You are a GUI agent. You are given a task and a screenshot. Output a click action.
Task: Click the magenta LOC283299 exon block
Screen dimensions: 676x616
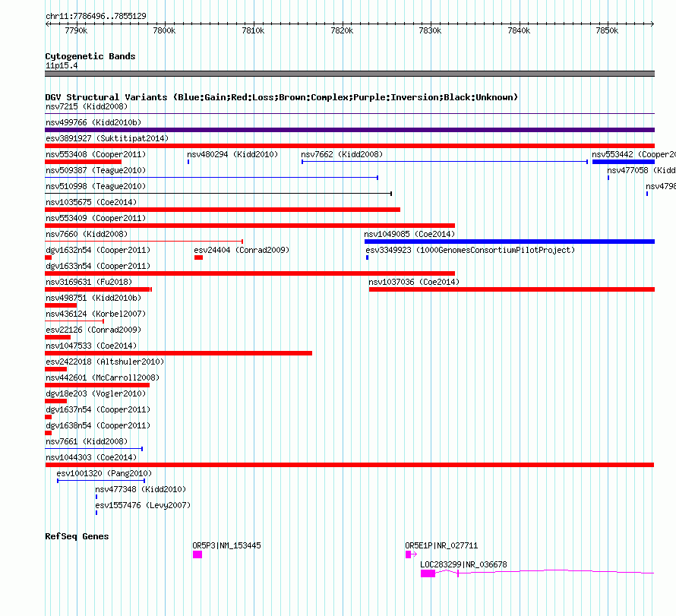[428, 573]
